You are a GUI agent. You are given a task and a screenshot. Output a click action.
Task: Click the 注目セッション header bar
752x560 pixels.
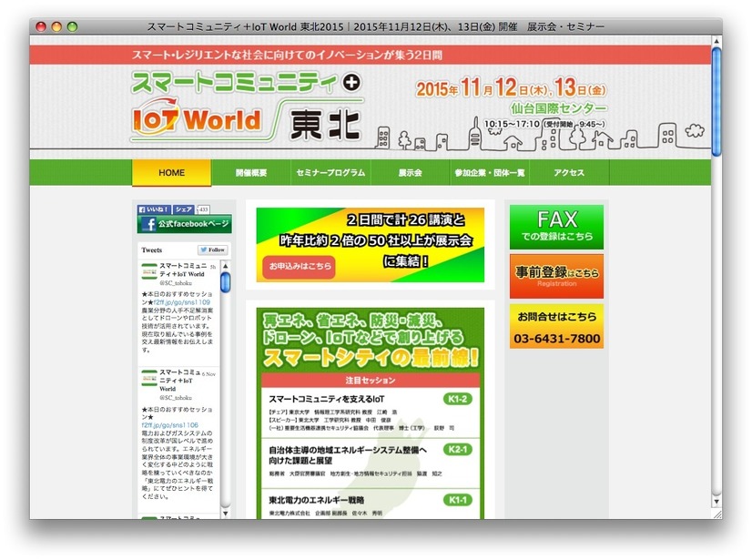(371, 380)
